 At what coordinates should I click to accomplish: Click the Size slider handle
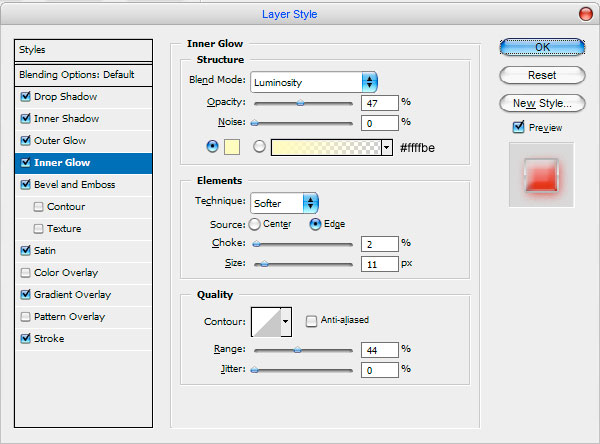coord(264,264)
